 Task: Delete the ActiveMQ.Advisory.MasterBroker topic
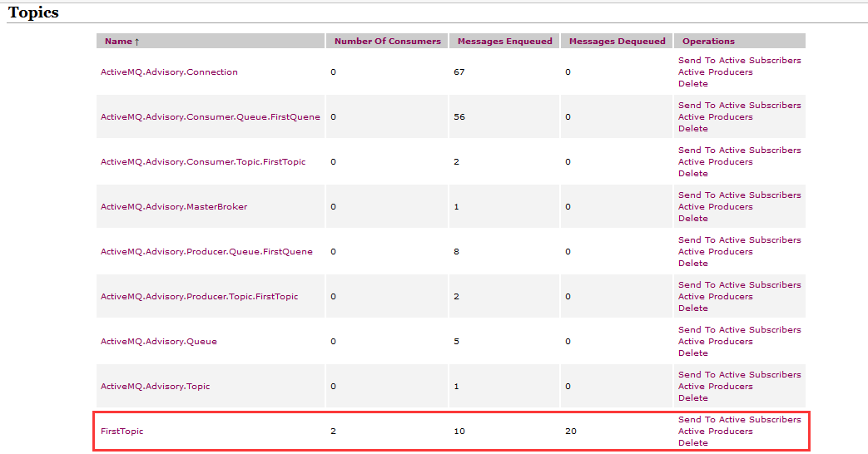pyautogui.click(x=693, y=218)
